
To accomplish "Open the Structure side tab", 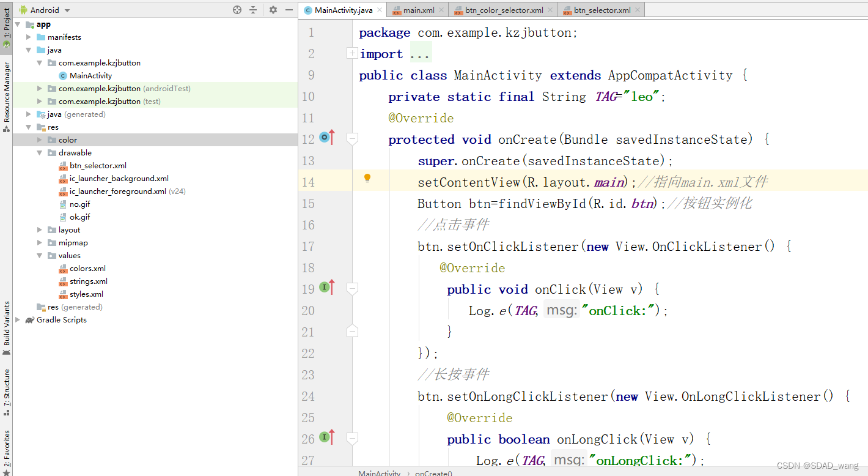I will pyautogui.click(x=6, y=392).
